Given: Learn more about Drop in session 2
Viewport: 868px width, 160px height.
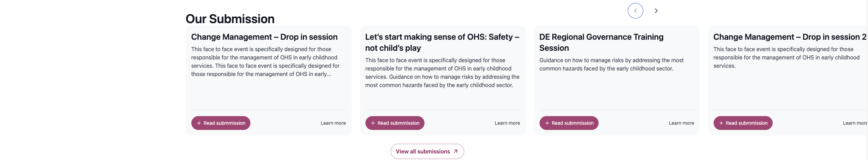Looking at the screenshot, I should (x=855, y=123).
